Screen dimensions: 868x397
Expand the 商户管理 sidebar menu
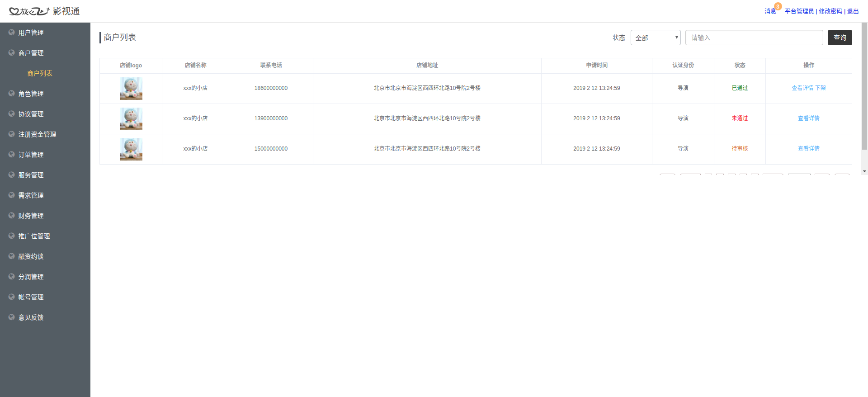[x=31, y=53]
